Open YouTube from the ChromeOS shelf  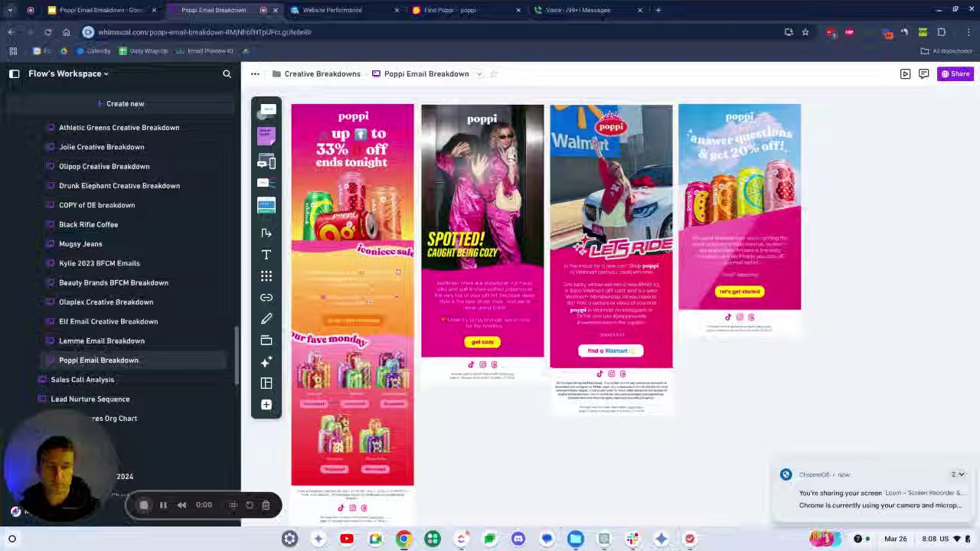pos(346,539)
